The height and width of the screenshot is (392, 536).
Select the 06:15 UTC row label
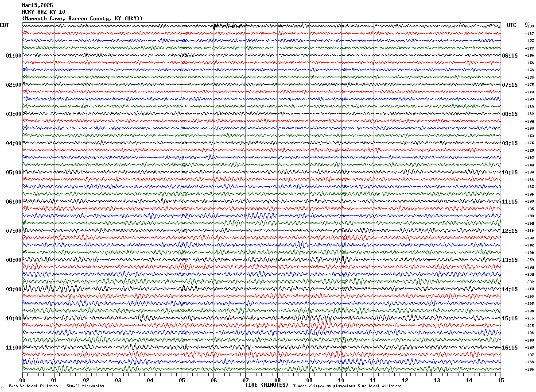tap(510, 56)
